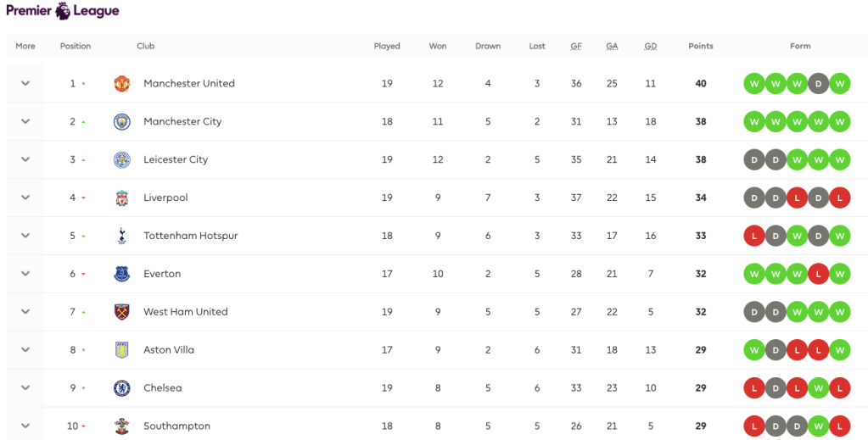This screenshot has width=868, height=440.
Task: Click the GF column header
Action: click(576, 47)
